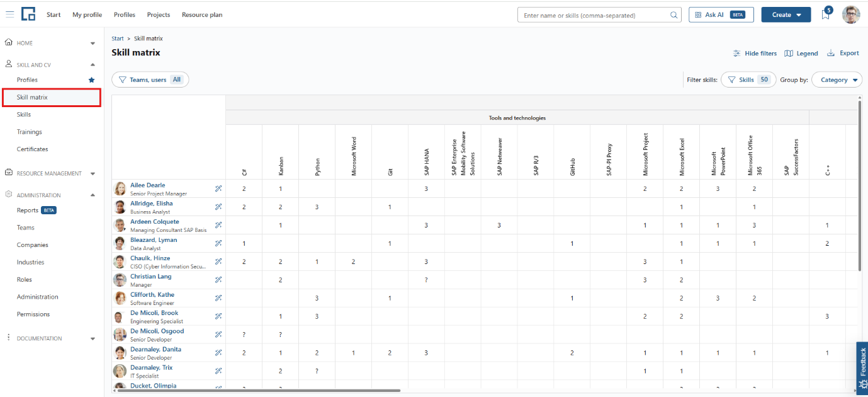Click the horizontal scrollbar of the matrix

pyautogui.click(x=258, y=391)
